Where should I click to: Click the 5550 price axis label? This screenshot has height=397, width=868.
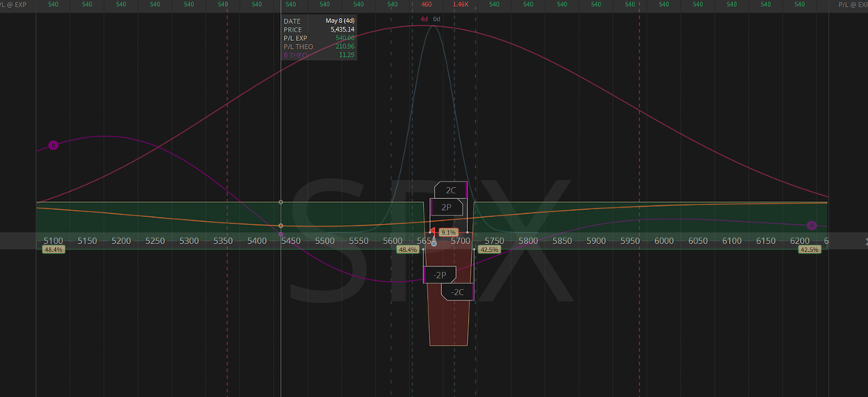click(358, 241)
